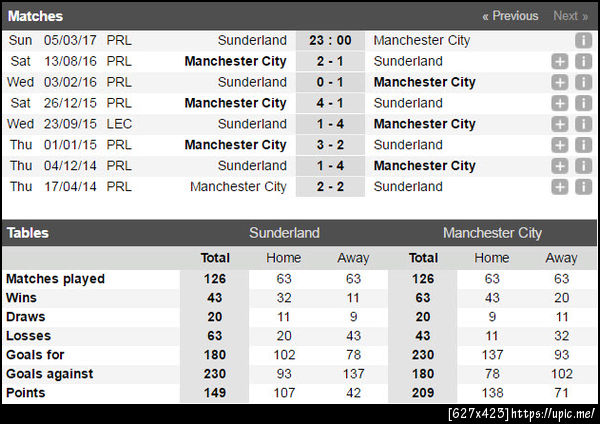Click plus icon on the 26/12/15 row
Viewport: 600px width, 424px height.
tap(560, 104)
